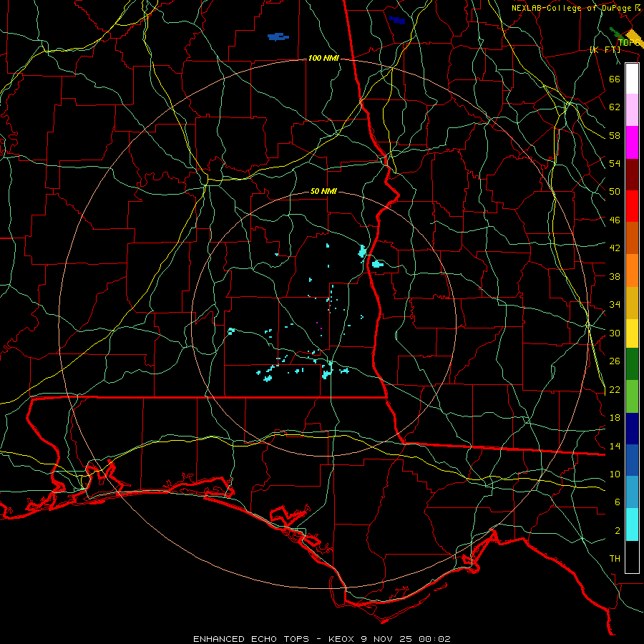Click the cyan echo just east of state line

[x=377, y=264]
